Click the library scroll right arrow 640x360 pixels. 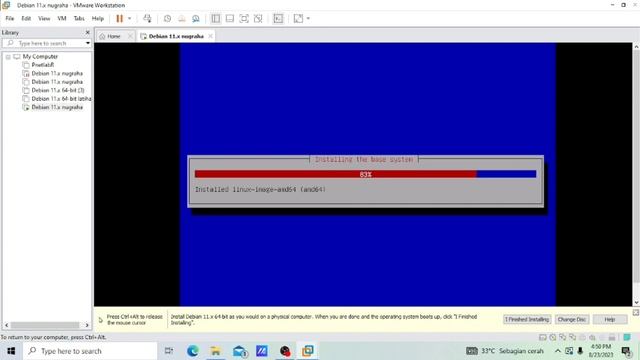(87, 325)
